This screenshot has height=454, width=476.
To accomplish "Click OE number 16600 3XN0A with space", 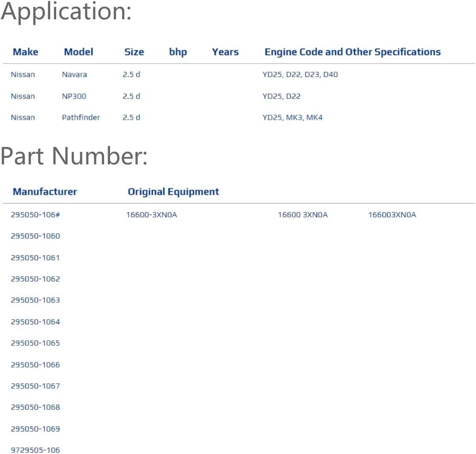I will [302, 215].
